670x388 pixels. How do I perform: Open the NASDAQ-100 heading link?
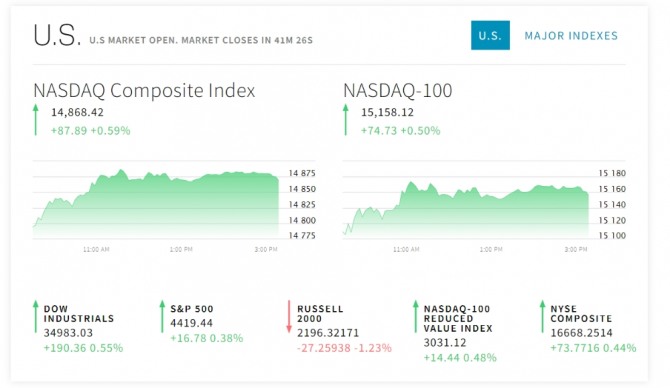[397, 91]
